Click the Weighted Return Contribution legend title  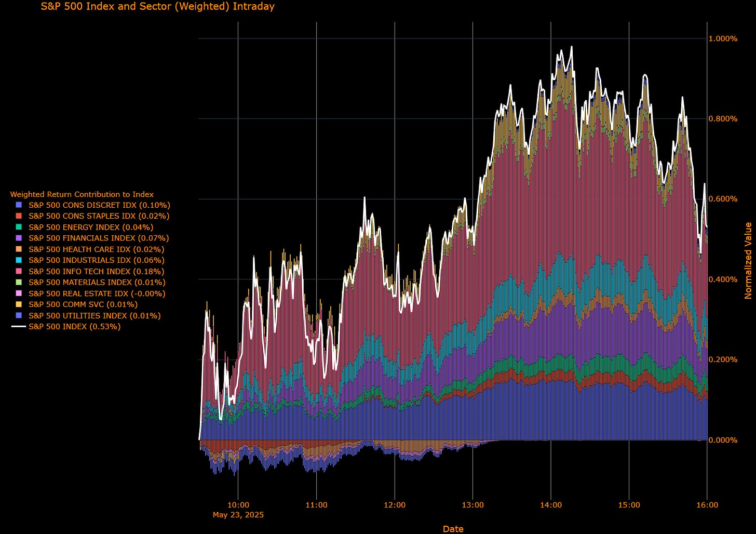[x=82, y=194]
